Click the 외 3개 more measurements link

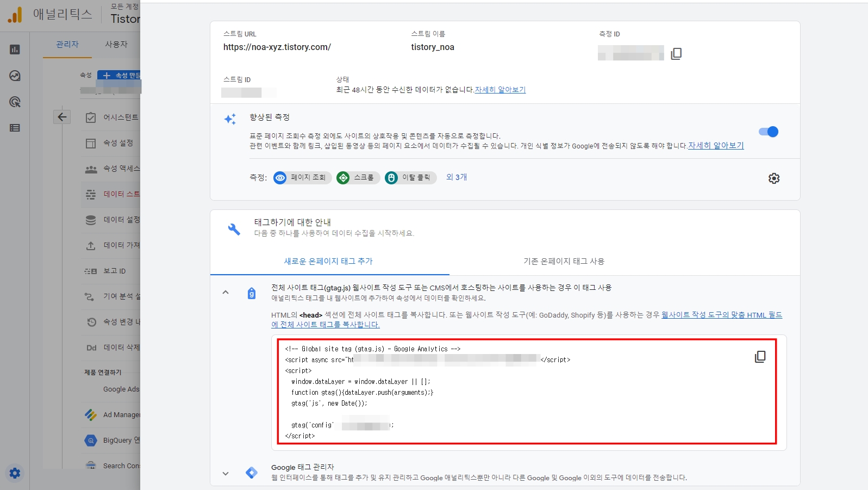pos(457,177)
